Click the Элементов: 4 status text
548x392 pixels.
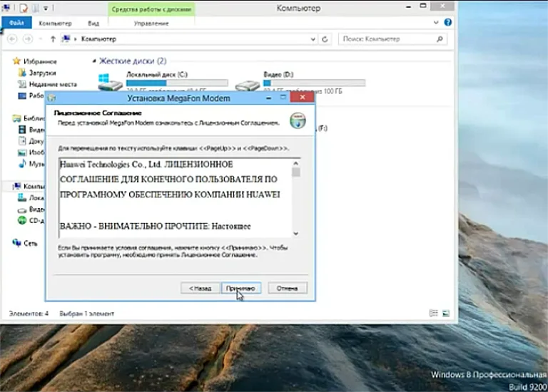[x=29, y=314]
